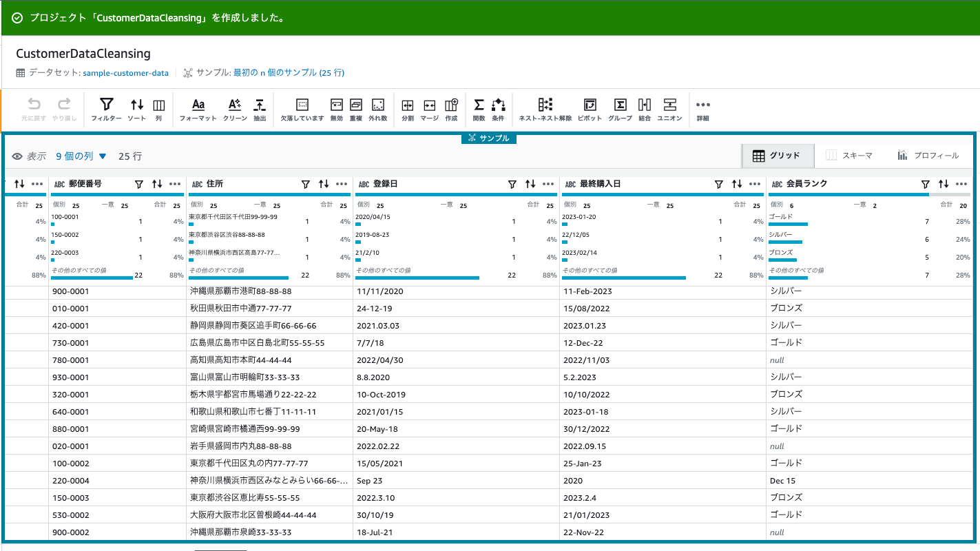Click the cell Dec 15 in 会員ランク
Image resolution: width=980 pixels, height=551 pixels.
tap(870, 481)
